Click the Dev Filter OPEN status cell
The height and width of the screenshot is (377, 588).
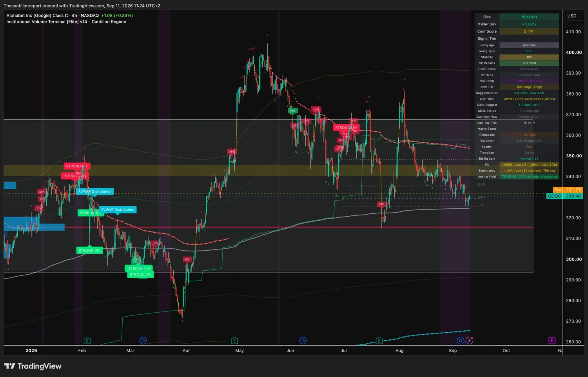[529, 99]
